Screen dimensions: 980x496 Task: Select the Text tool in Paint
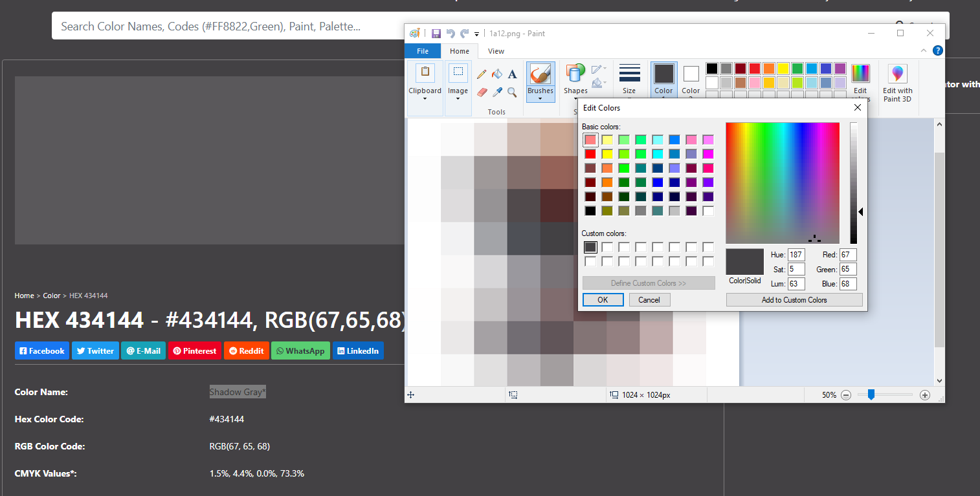pyautogui.click(x=512, y=74)
